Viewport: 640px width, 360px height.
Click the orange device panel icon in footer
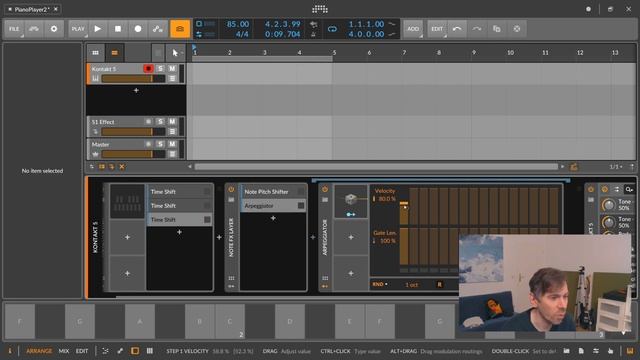pyautogui.click(x=135, y=351)
